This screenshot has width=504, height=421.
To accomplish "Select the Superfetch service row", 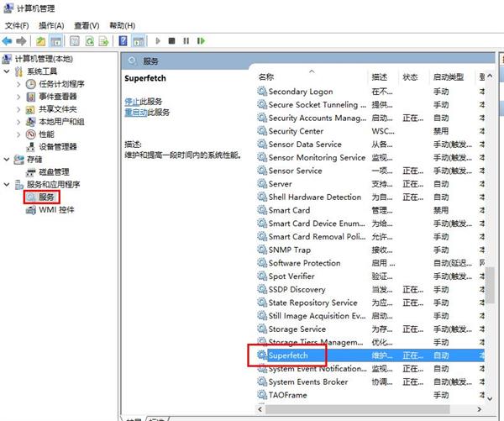I will pyautogui.click(x=370, y=355).
